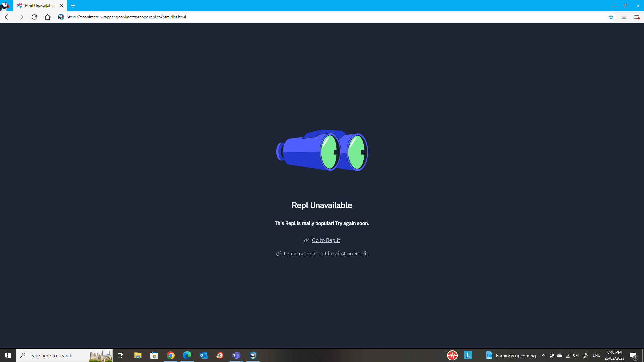Viewport: 644px width, 362px height.
Task: Bookmark this page with the star icon
Action: tap(611, 17)
